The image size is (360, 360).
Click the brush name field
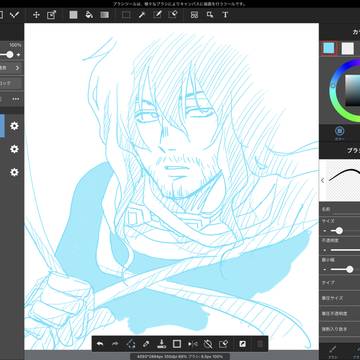tap(347, 210)
